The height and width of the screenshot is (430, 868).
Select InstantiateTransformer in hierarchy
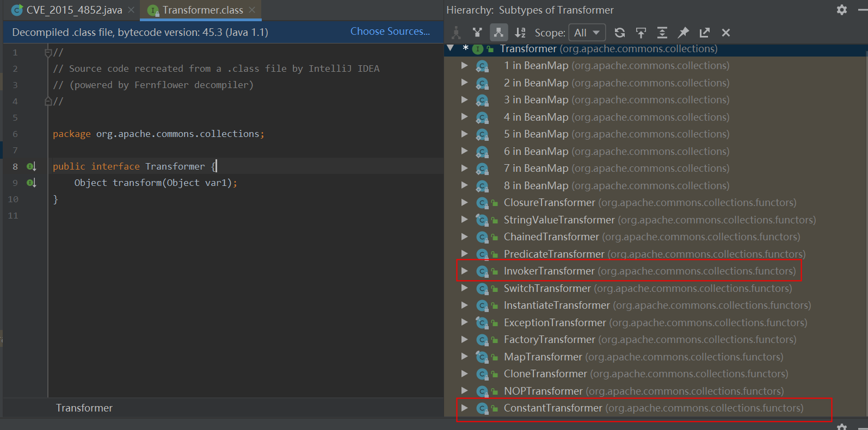[657, 306]
